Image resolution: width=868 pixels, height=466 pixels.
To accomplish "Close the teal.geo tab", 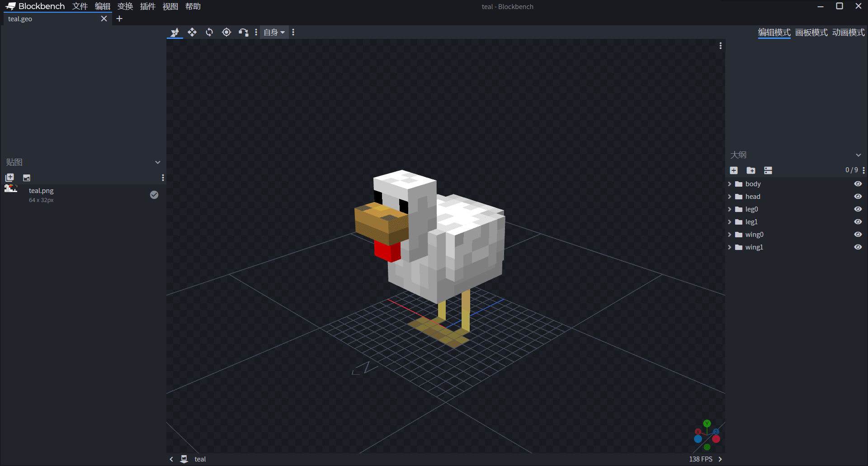I will pos(104,19).
